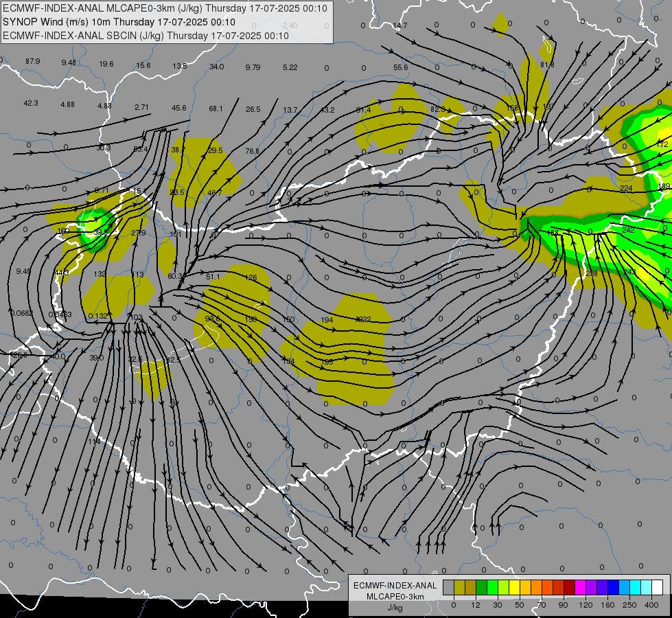The height and width of the screenshot is (618, 672).
Task: Select the bright green legend swatch
Action: click(x=493, y=588)
